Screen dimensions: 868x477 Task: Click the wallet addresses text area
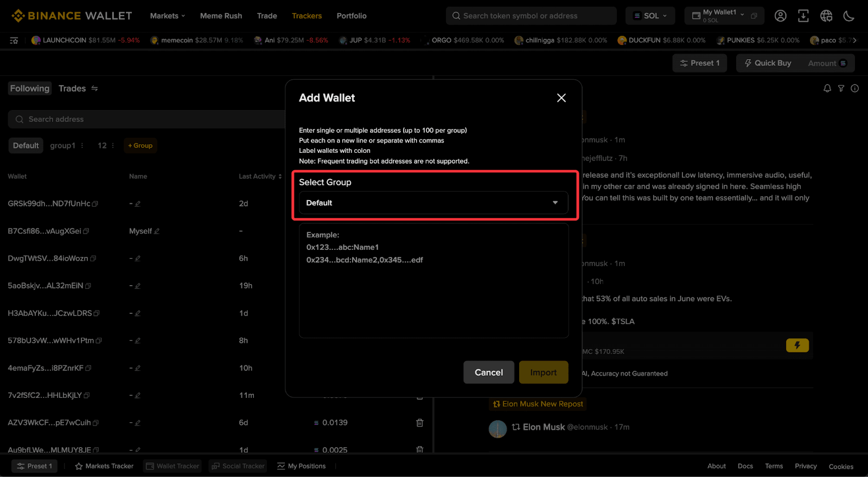click(x=433, y=281)
